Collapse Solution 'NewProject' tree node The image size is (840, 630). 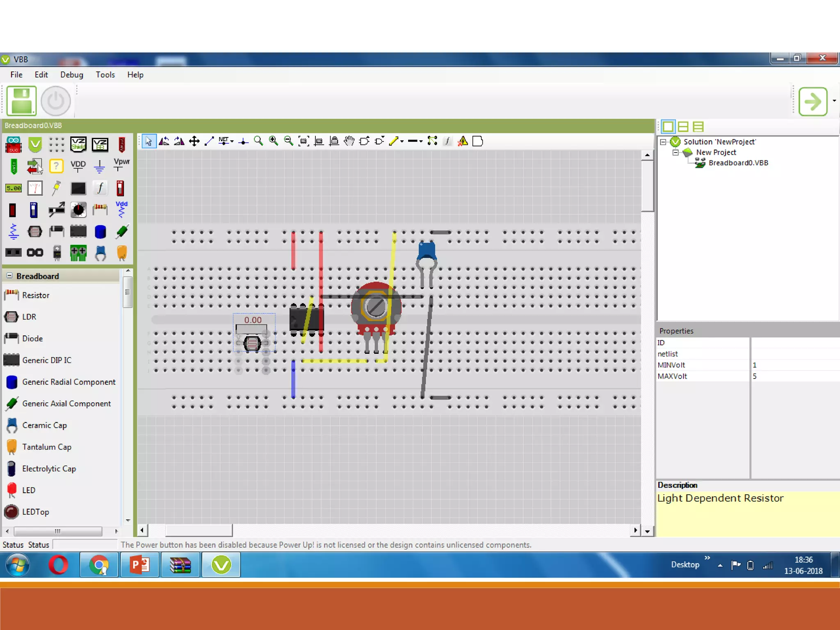tap(663, 142)
